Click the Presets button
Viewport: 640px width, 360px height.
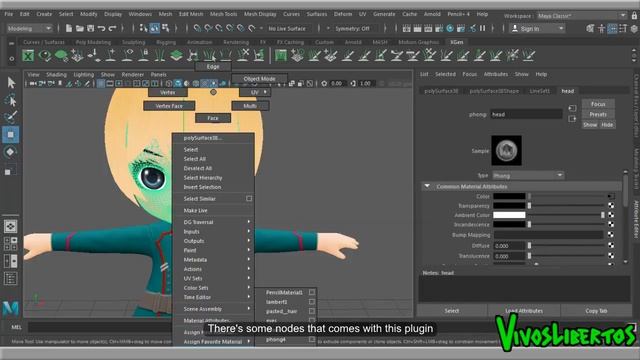click(598, 114)
